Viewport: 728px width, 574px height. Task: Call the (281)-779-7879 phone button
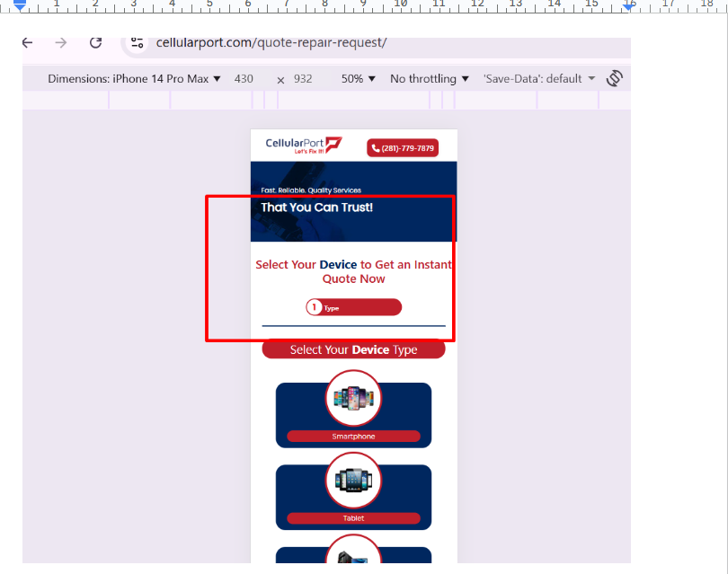(403, 148)
